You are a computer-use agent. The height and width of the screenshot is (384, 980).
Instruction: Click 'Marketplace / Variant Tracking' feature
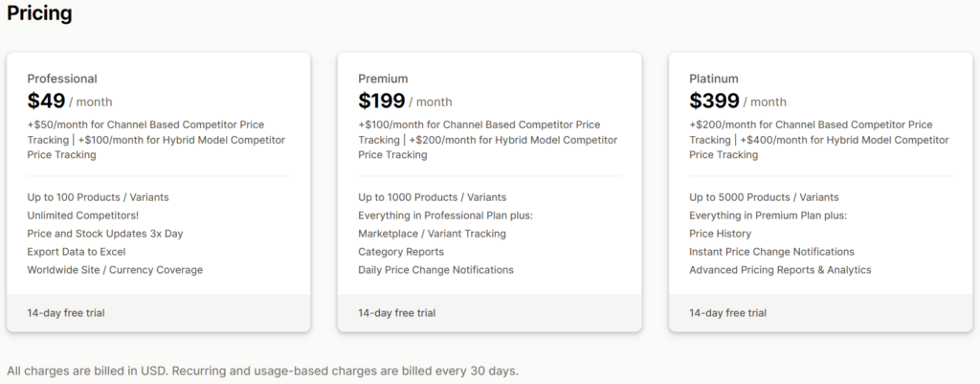pyautogui.click(x=432, y=234)
